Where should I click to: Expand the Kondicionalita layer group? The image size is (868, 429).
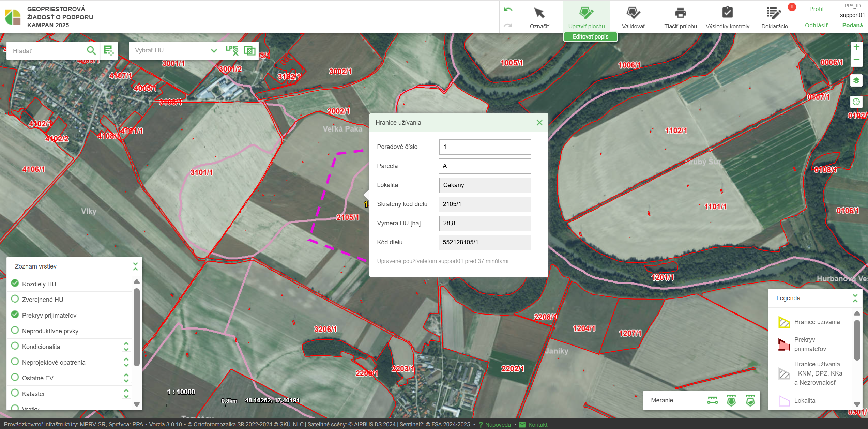click(x=126, y=347)
